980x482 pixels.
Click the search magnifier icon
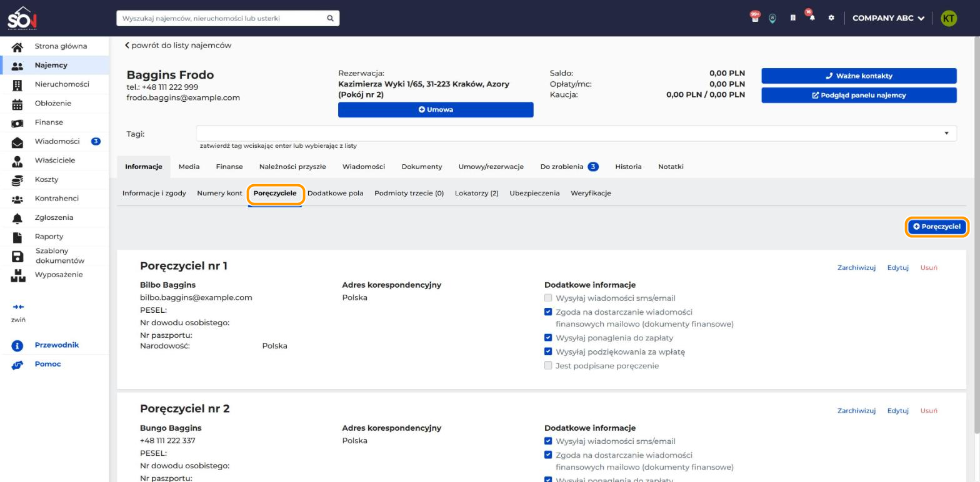330,18
